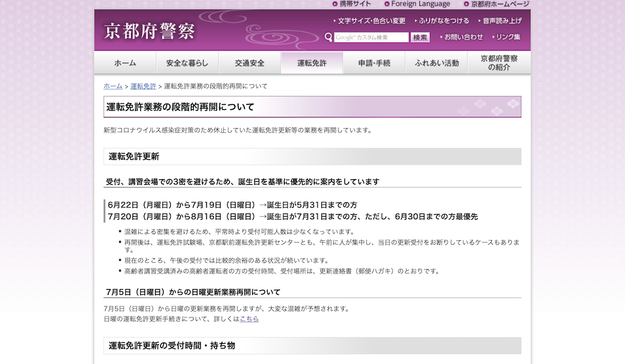Select ふりがなをつける link
This screenshot has width=625, height=364.
442,21
